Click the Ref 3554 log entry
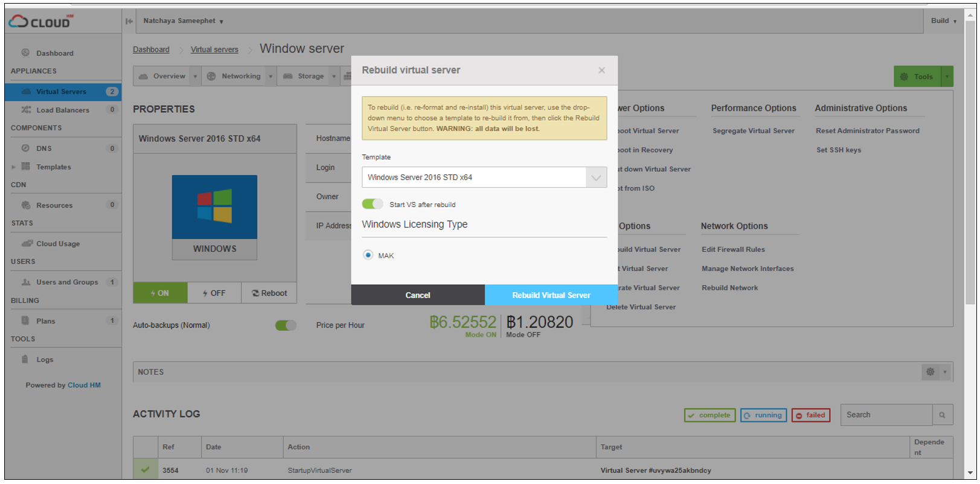The height and width of the screenshot is (484, 980). (170, 471)
